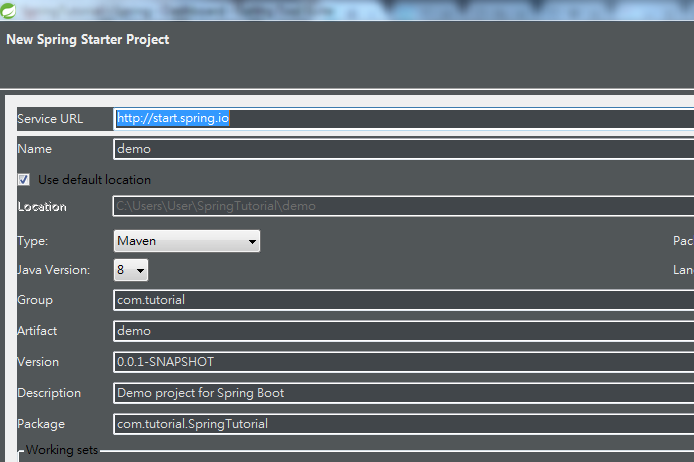The image size is (694, 462).
Task: Click the Description label
Action: pyautogui.click(x=49, y=393)
